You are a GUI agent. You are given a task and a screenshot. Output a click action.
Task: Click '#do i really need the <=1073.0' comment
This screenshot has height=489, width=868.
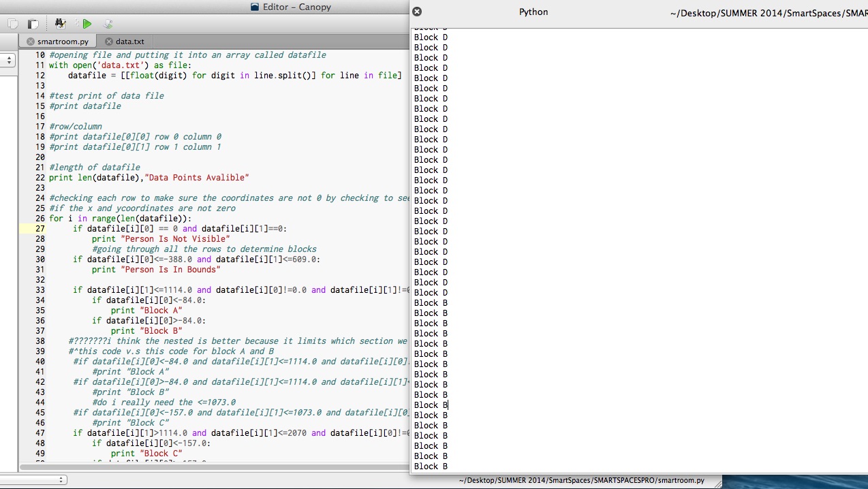pos(164,403)
